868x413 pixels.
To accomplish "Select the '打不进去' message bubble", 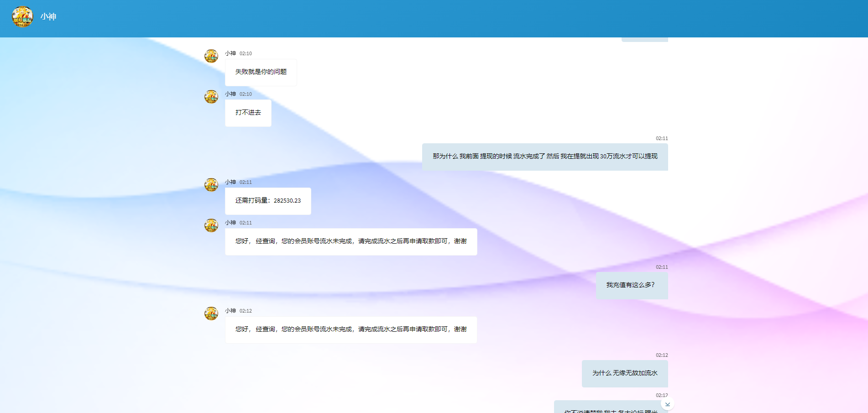I will (x=248, y=113).
